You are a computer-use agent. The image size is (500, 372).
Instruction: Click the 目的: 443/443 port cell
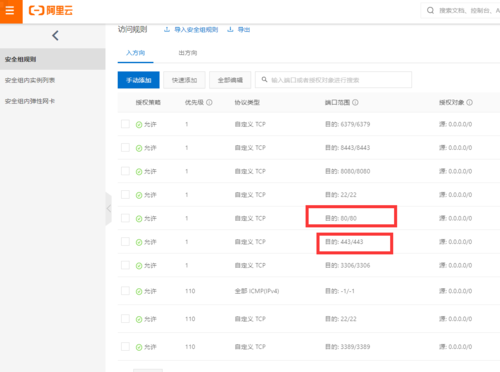click(x=344, y=242)
